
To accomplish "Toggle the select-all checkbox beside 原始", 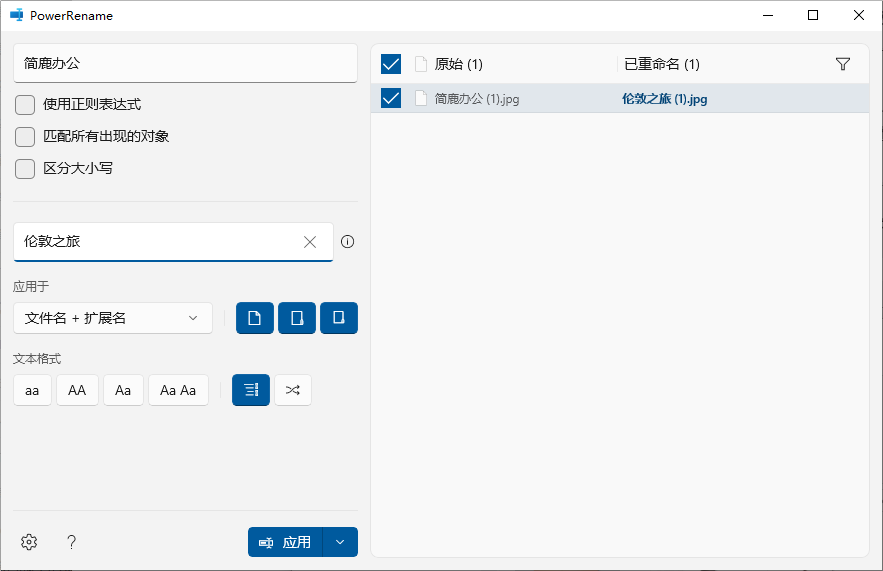I will click(x=391, y=64).
